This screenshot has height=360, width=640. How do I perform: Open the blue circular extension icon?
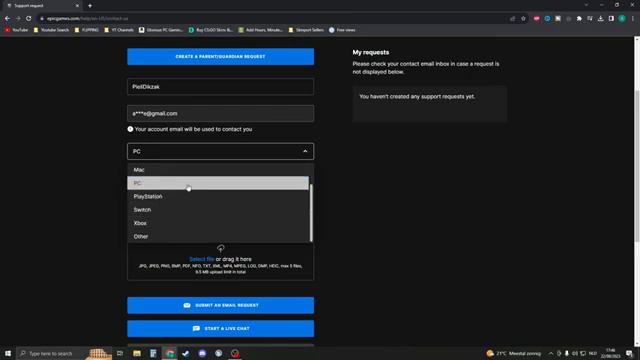(x=547, y=18)
